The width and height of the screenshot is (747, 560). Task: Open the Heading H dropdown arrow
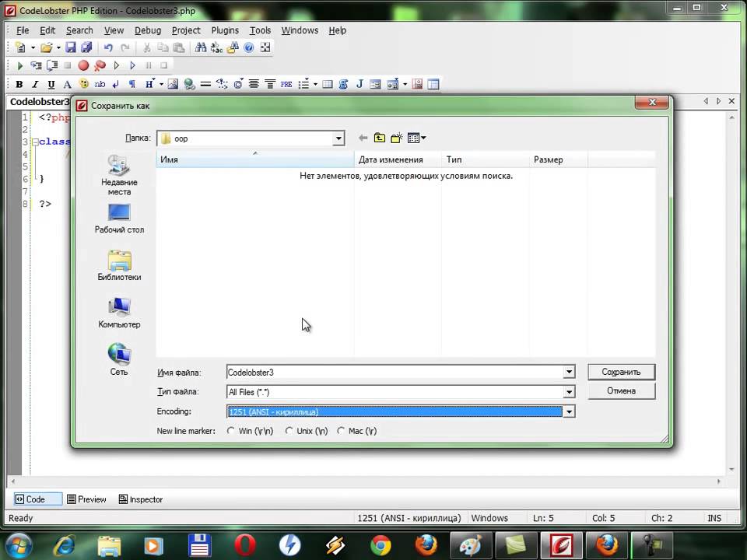pyautogui.click(x=161, y=84)
